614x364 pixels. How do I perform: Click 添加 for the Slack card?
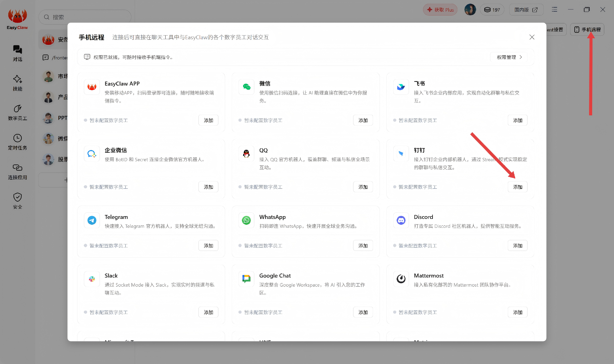point(208,312)
